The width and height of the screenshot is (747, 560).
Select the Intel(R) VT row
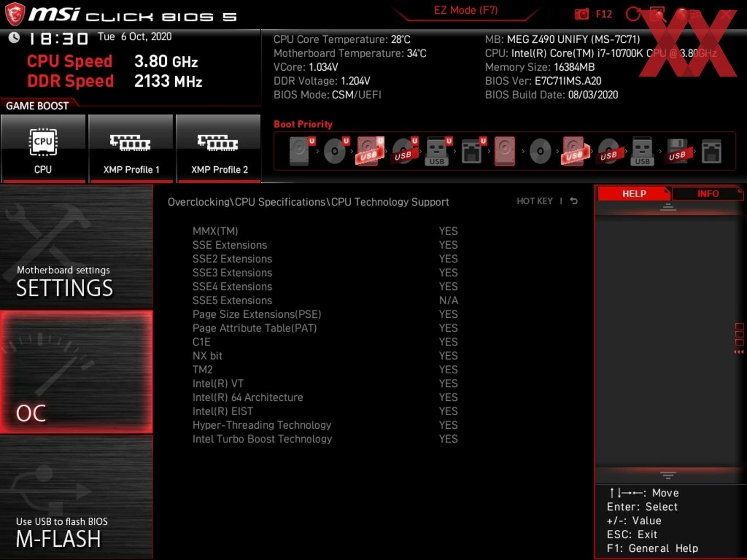point(325,384)
